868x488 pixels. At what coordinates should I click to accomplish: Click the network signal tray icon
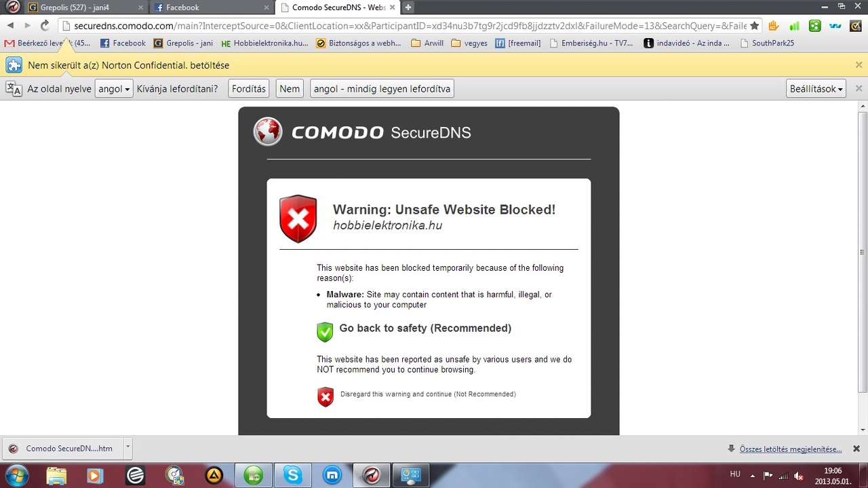784,475
